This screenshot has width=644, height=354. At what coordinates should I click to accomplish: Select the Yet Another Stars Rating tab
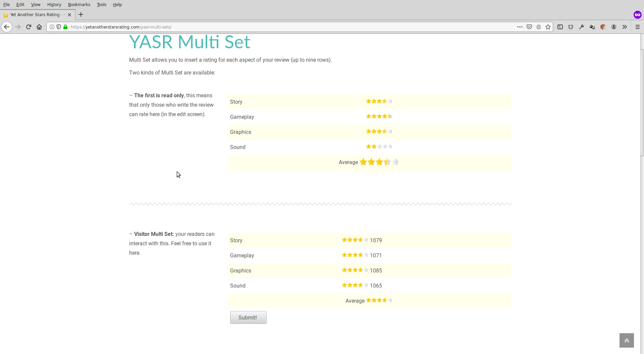tap(37, 15)
